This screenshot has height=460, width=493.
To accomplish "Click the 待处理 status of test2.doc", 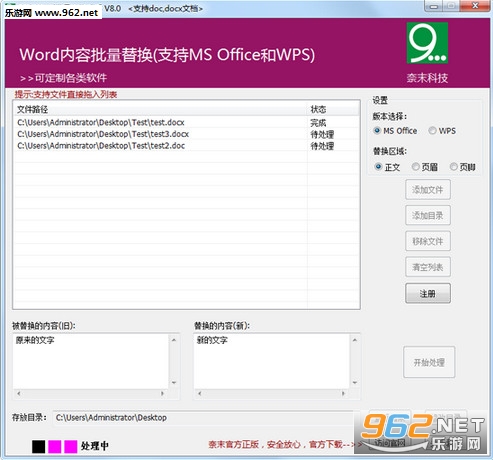I will pos(322,146).
